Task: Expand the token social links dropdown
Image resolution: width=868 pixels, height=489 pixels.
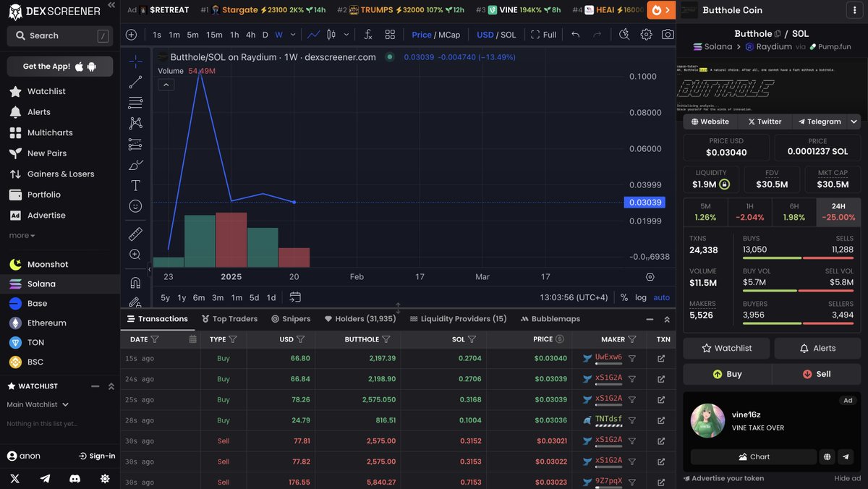Action: [854, 122]
